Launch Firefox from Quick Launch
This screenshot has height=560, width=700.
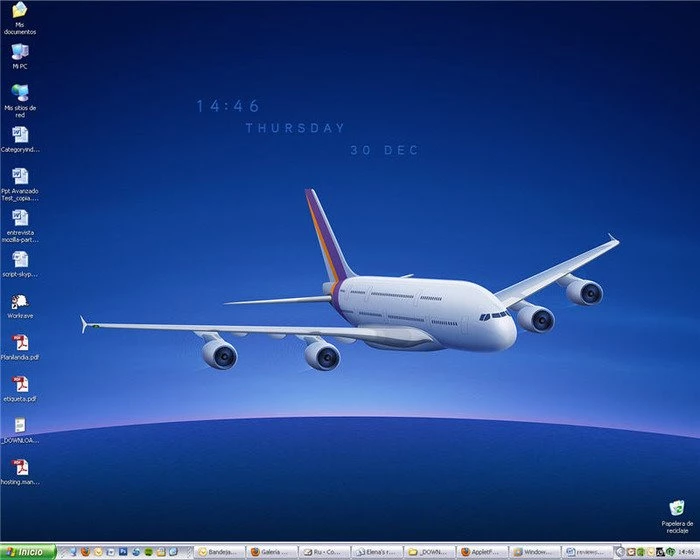85,552
